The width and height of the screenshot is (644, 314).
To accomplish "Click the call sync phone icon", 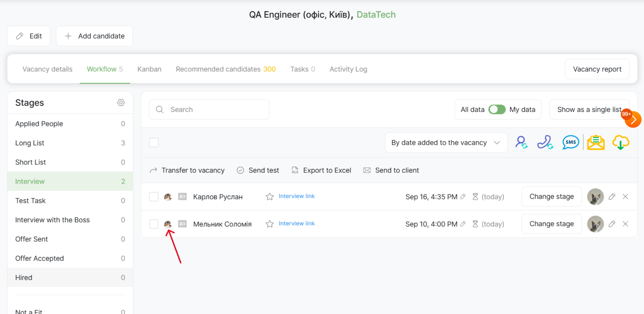I will coord(545,142).
